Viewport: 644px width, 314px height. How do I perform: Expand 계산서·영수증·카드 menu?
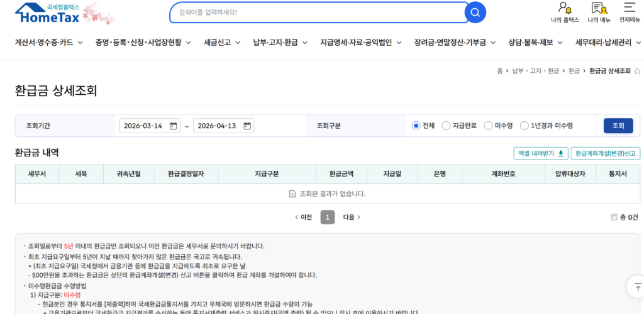coord(49,42)
